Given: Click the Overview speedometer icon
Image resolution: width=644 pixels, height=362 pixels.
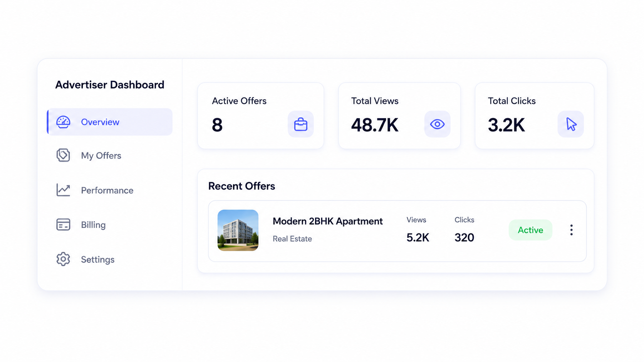Looking at the screenshot, I should tap(63, 122).
